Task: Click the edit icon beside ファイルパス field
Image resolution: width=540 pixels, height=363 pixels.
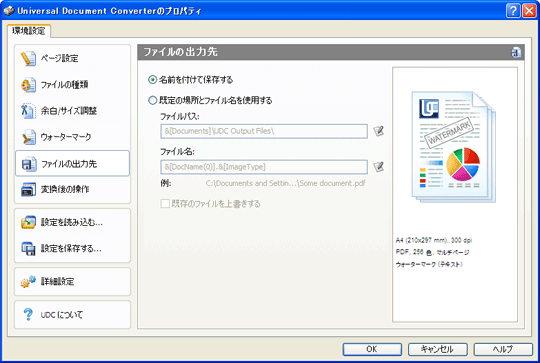Action: coord(378,131)
